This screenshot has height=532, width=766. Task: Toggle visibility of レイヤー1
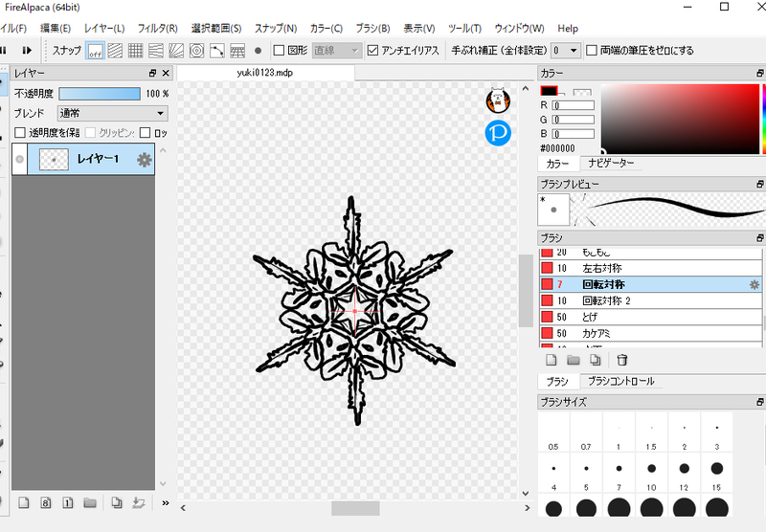pos(19,159)
